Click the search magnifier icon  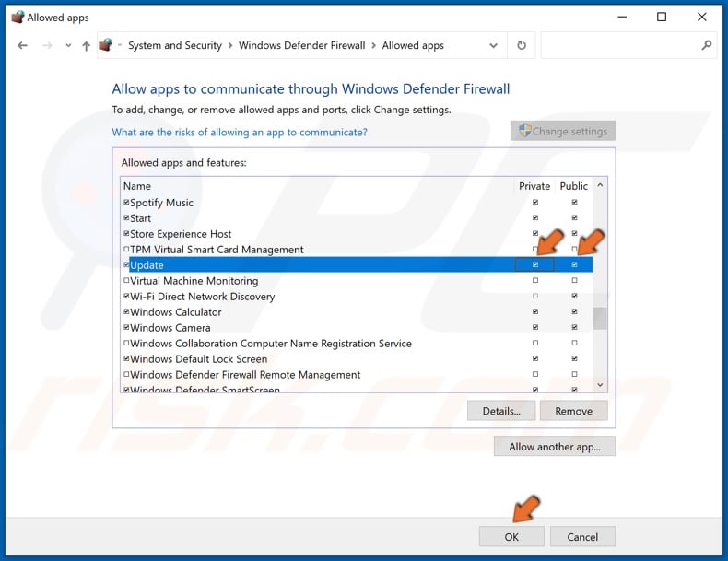(x=706, y=45)
